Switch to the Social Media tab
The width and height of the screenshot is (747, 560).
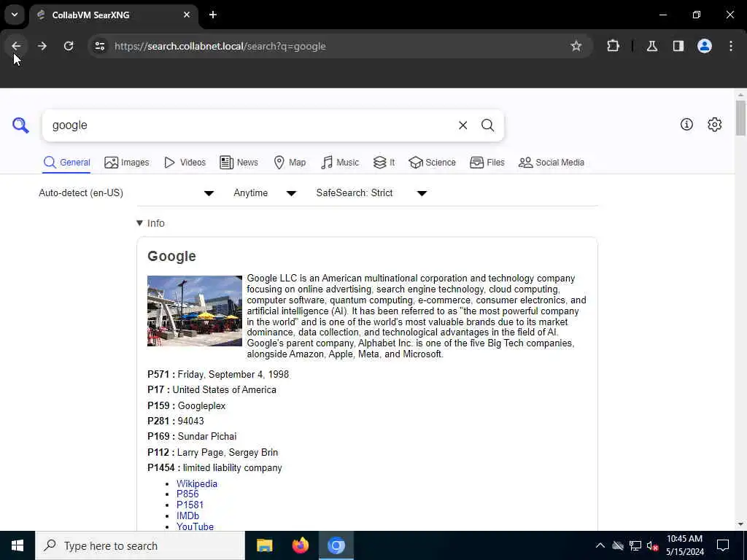(x=551, y=163)
